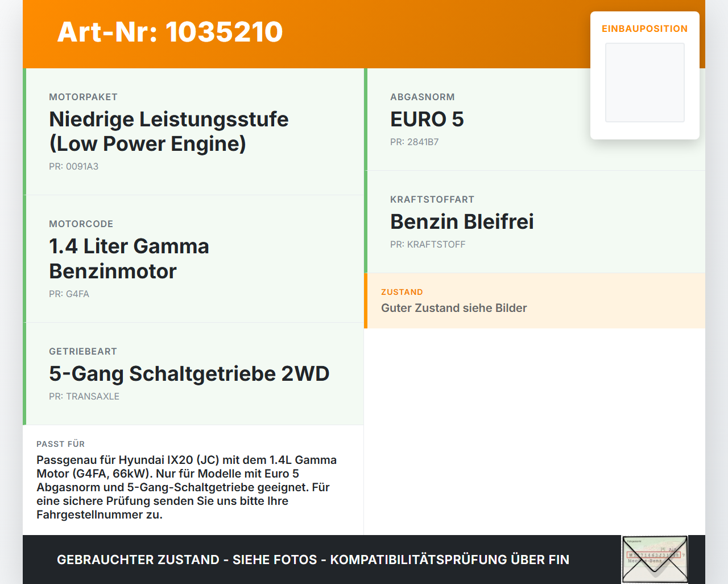Select the EINBAUPOSITION label

[645, 28]
